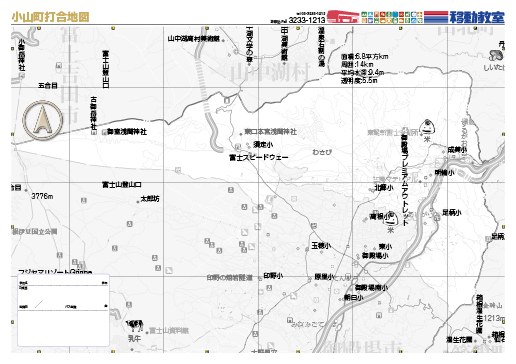Click the north compass arrow icon

(43, 120)
